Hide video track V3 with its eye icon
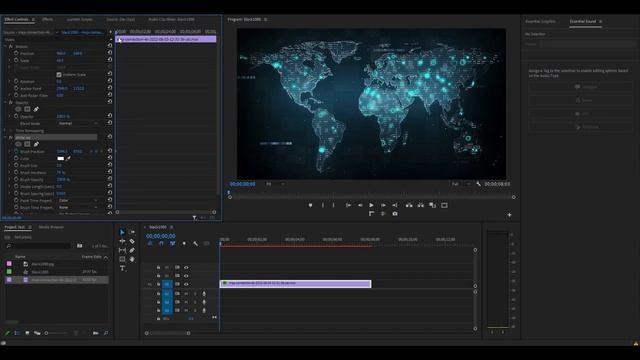 (x=186, y=267)
